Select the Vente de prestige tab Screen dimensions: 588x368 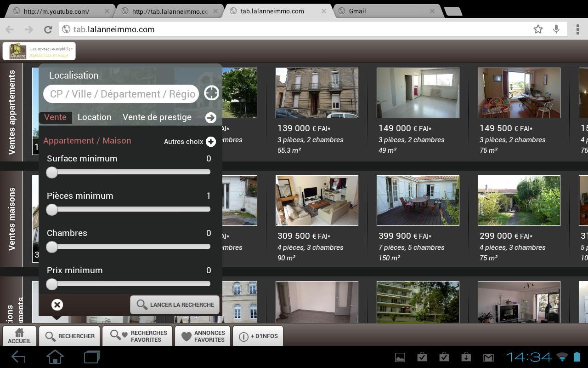pyautogui.click(x=157, y=117)
